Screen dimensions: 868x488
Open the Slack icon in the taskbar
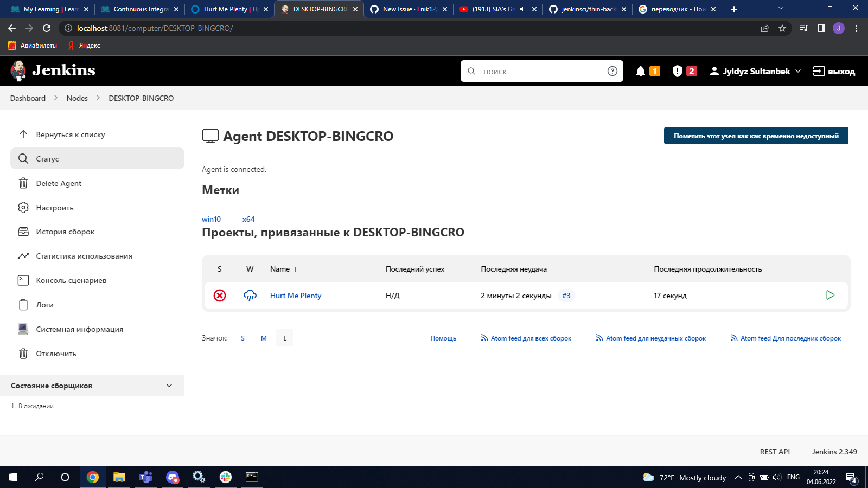pyautogui.click(x=226, y=477)
